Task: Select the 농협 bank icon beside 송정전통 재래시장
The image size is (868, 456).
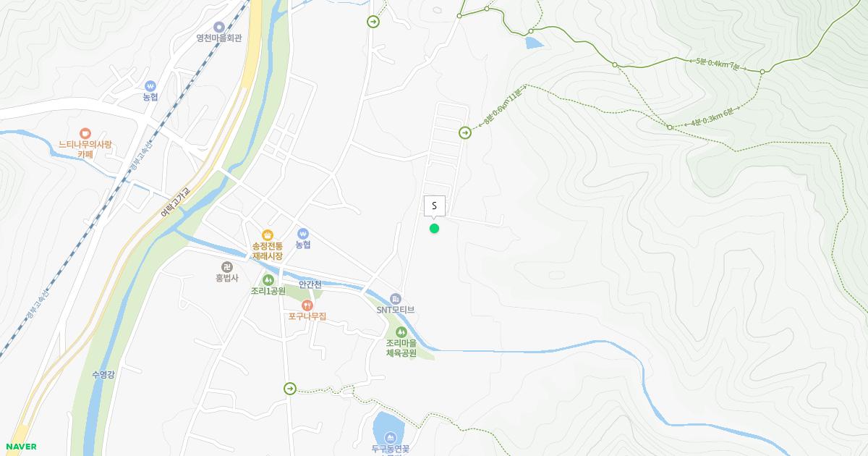Action: tap(303, 233)
